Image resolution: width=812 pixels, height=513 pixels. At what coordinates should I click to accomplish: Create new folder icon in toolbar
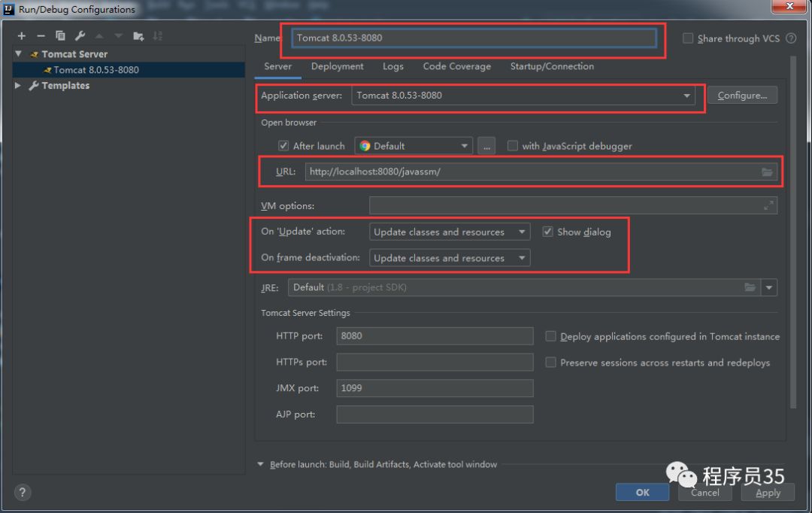138,36
